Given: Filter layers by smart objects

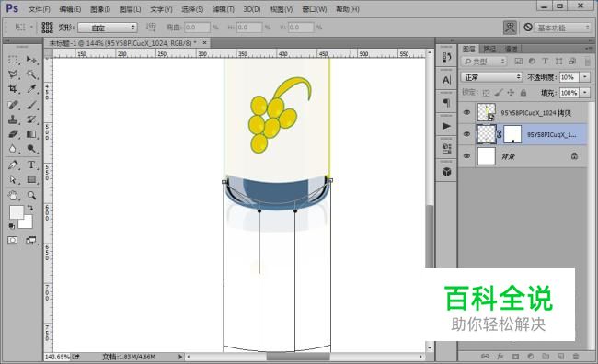Looking at the screenshot, I should (572, 62).
